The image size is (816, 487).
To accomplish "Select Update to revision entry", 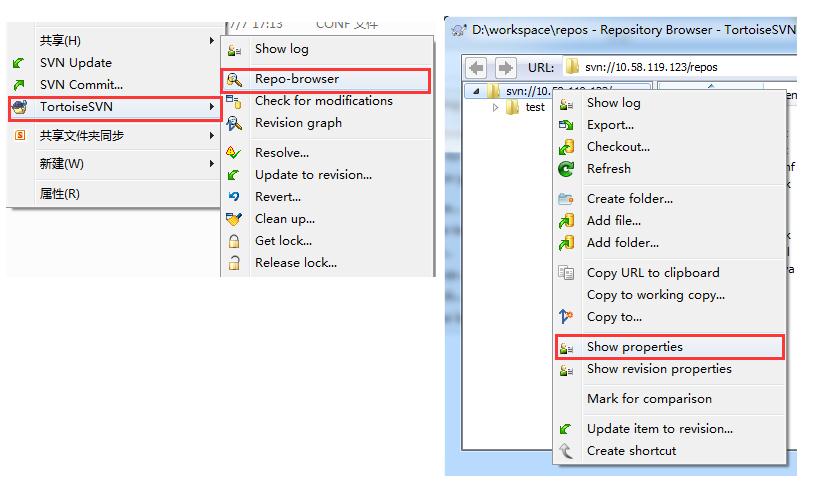I will click(x=327, y=175).
